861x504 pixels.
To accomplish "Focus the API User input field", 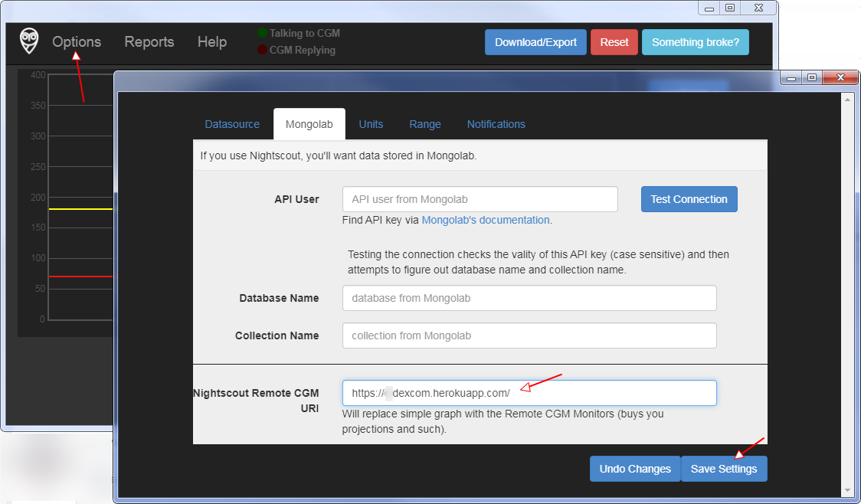I will click(480, 199).
